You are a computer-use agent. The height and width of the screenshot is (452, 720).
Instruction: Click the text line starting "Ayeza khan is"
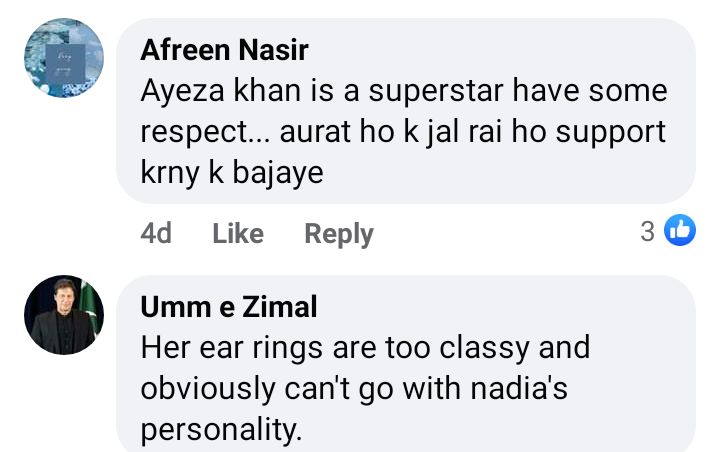click(404, 91)
